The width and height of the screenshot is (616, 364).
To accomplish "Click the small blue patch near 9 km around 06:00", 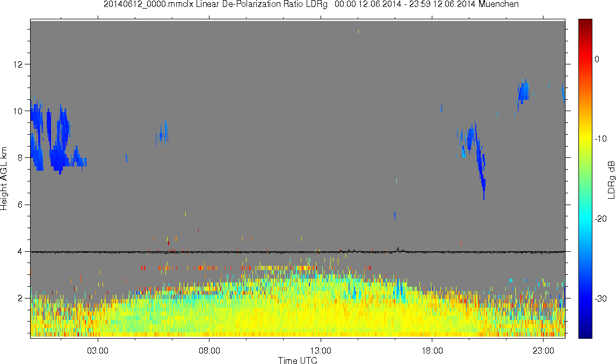I will tap(162, 134).
